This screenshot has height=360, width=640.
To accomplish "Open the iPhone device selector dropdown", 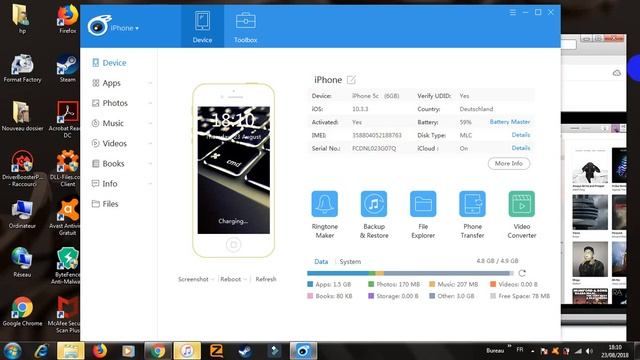I will [124, 28].
